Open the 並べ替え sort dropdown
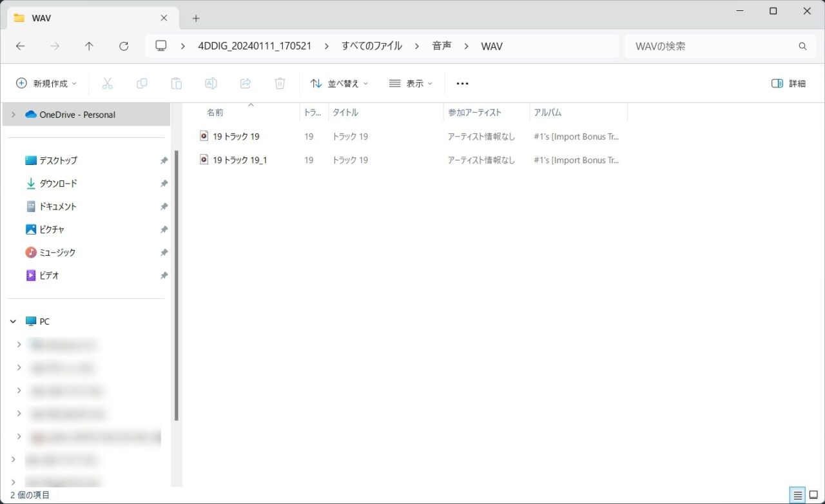Image resolution: width=825 pixels, height=504 pixels. 339,83
